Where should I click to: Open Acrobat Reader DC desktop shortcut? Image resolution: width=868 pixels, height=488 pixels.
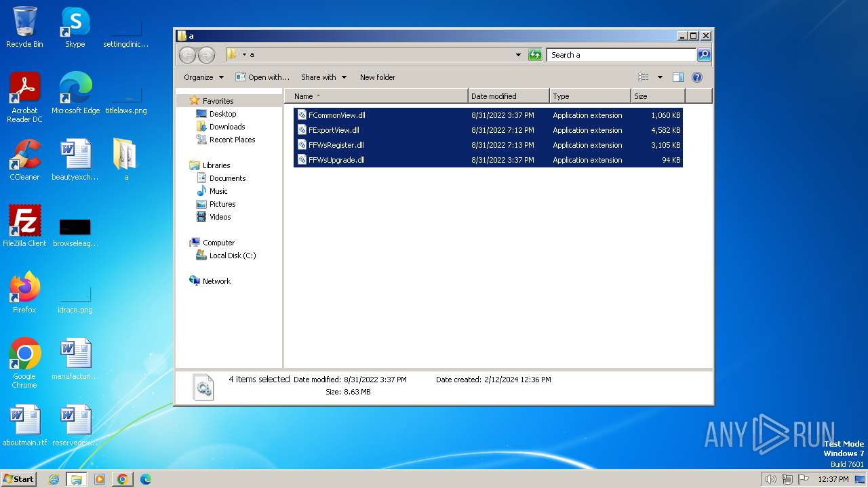[x=24, y=97]
